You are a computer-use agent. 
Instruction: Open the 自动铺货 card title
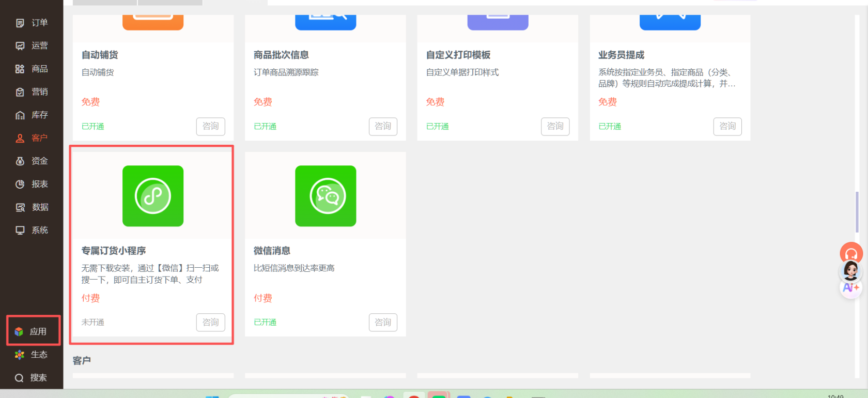100,55
